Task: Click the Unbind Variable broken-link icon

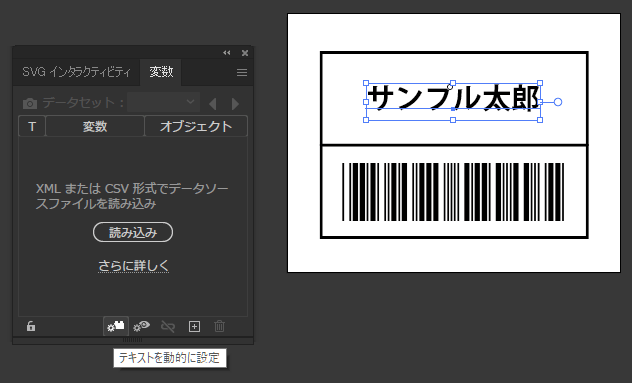Action: click(168, 326)
